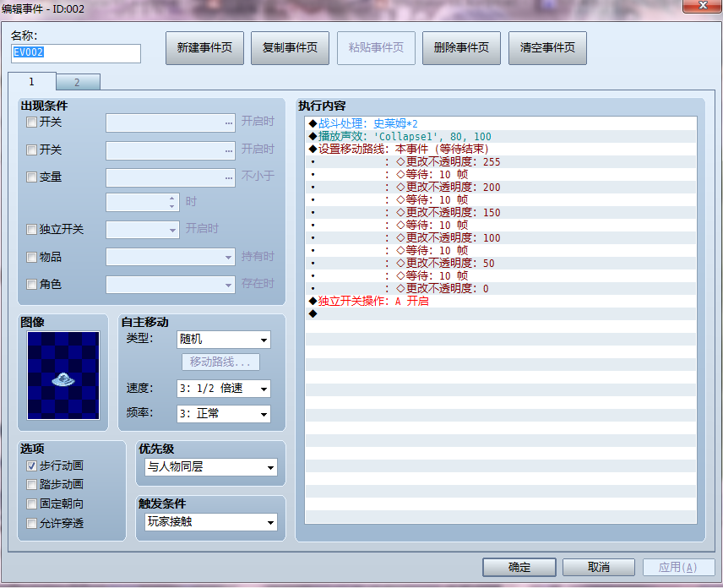The height and width of the screenshot is (588, 723).
Task: Open the 独立开关 condition dropdown
Action: (143, 230)
